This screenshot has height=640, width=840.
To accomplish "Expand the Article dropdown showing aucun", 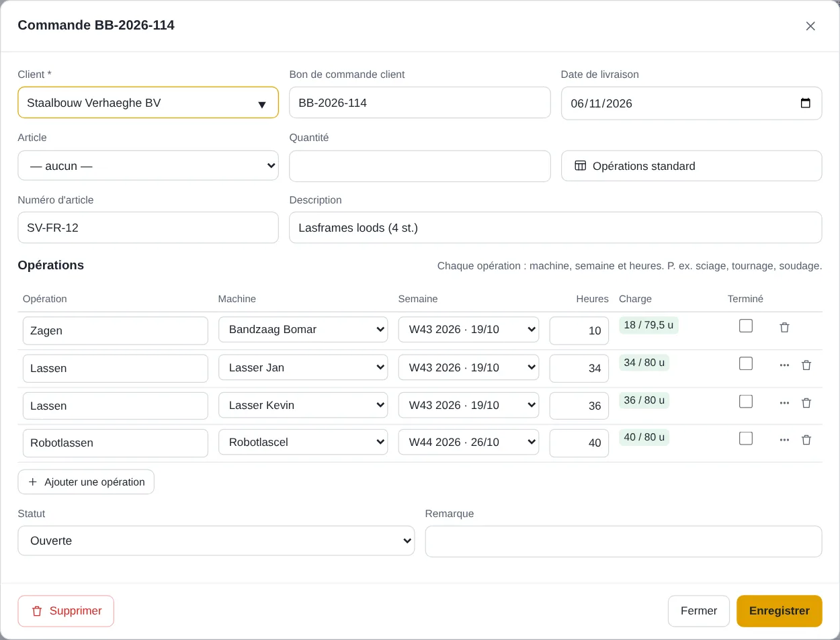I will (148, 166).
